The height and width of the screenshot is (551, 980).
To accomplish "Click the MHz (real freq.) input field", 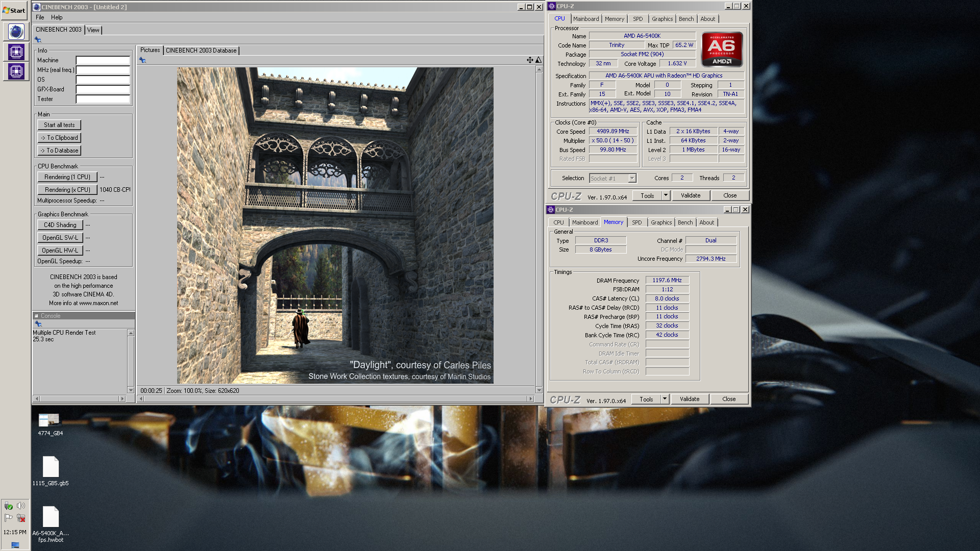I will (103, 70).
